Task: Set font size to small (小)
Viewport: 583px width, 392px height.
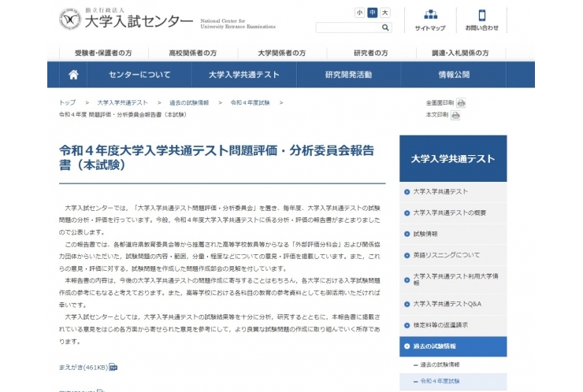Action: [359, 13]
